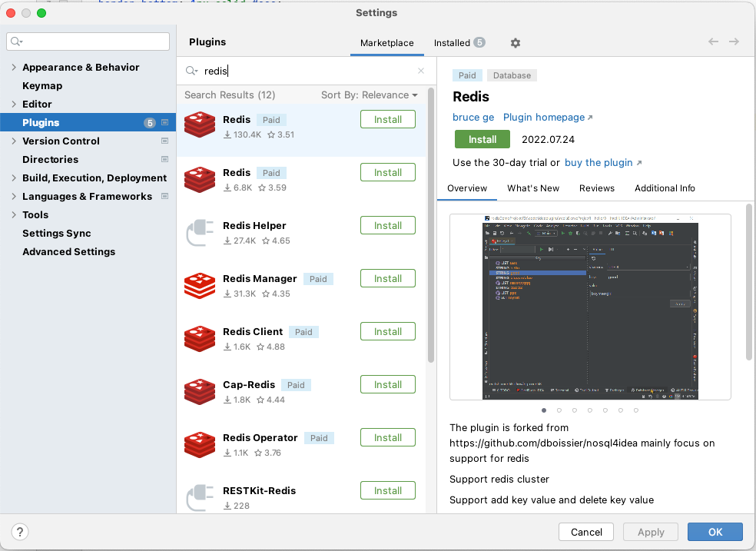Select the last screenshot carousel dot
Screen dimensions: 756x551
636,410
